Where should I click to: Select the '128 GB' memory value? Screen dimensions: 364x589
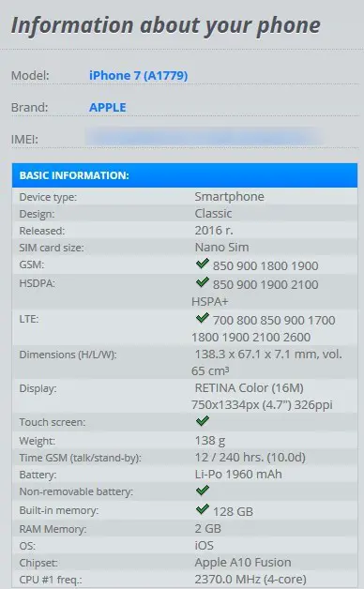pyautogui.click(x=233, y=511)
